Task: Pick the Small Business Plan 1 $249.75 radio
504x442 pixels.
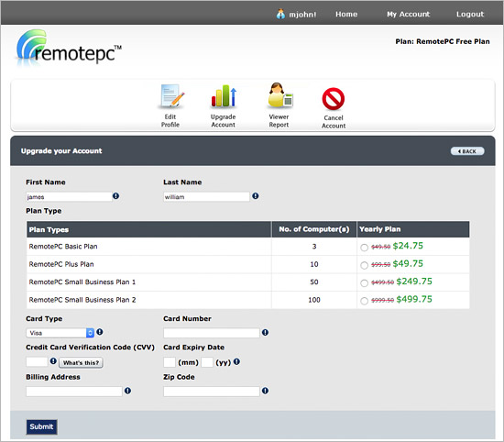Action: point(364,283)
